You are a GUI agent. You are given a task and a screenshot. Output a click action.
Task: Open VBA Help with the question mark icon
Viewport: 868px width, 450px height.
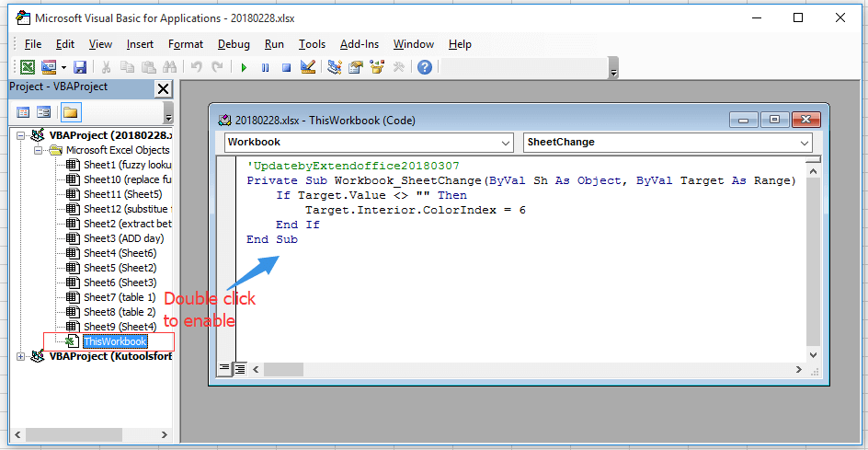424,67
